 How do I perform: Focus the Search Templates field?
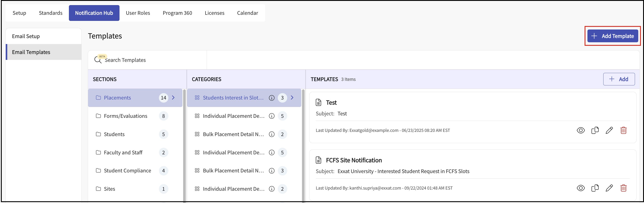coord(150,60)
